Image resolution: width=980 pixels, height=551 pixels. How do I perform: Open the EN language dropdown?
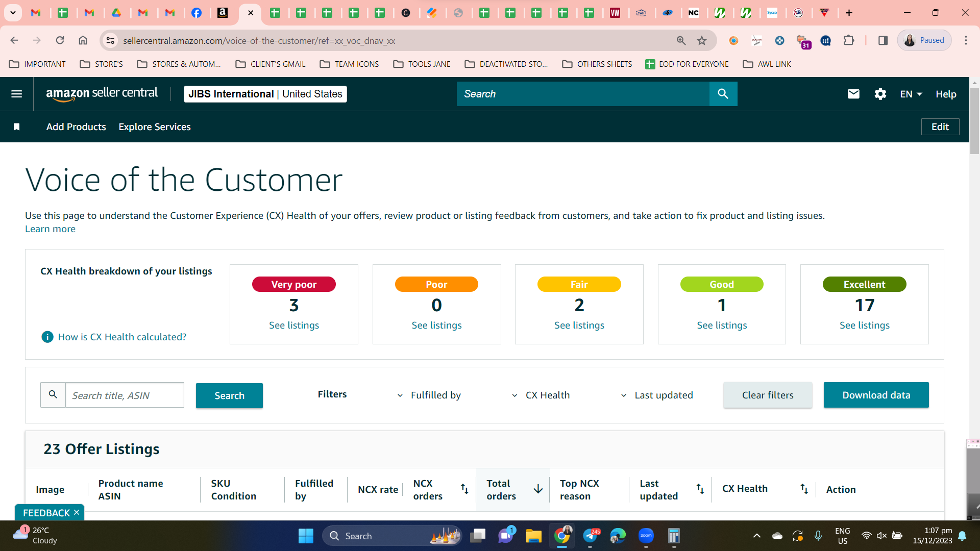[911, 94]
